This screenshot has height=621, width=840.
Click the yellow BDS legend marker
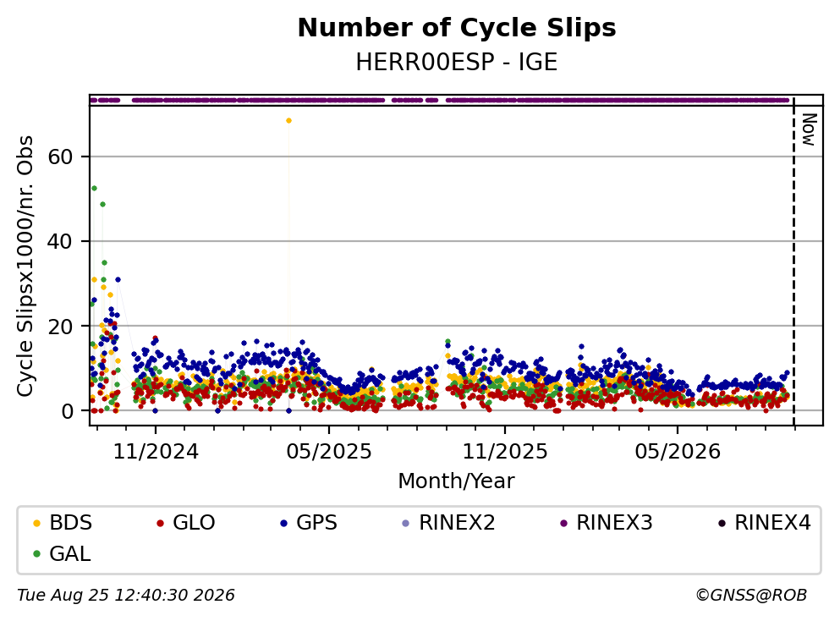(36, 523)
